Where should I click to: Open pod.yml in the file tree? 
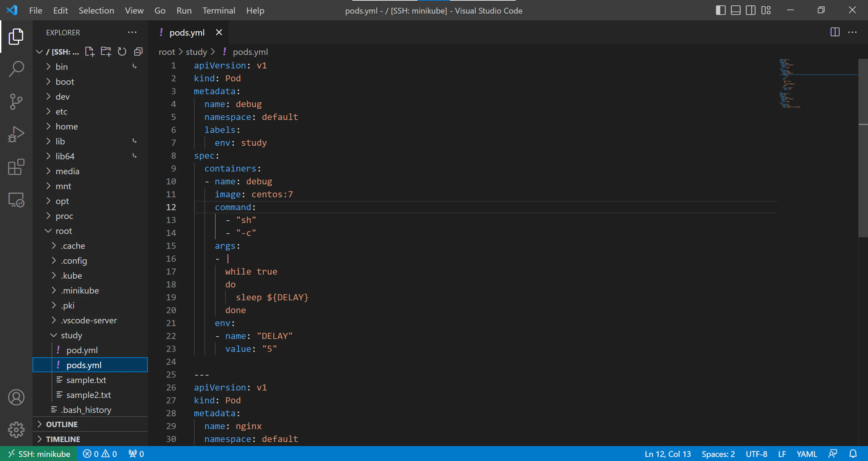pyautogui.click(x=90, y=350)
